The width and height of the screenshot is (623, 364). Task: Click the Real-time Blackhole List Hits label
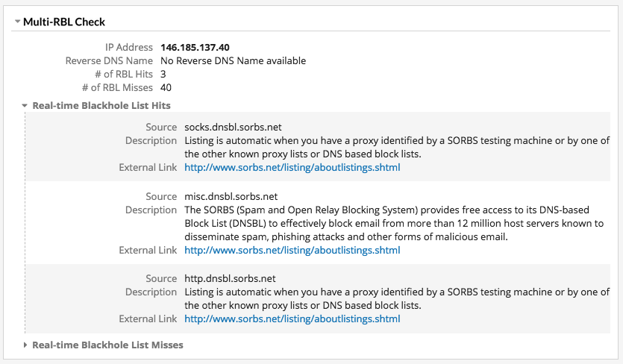(101, 106)
